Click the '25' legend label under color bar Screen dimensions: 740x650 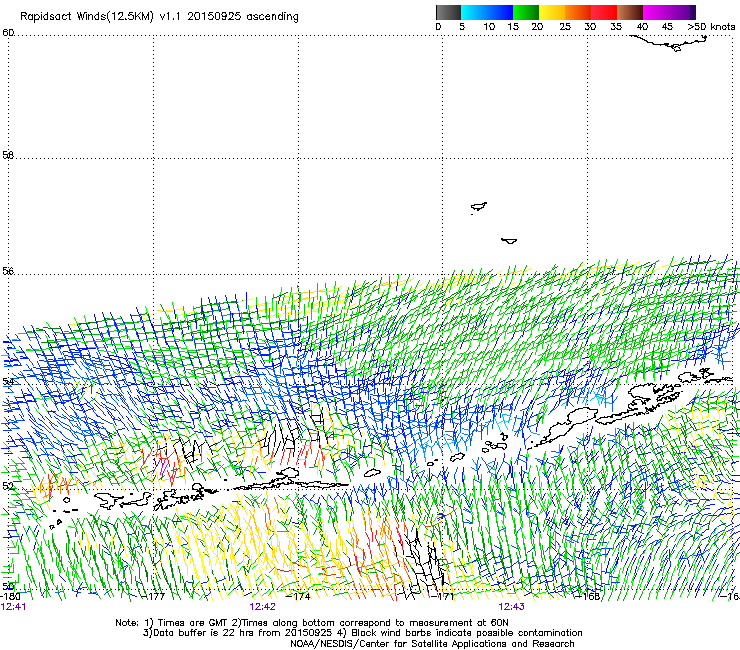tap(565, 27)
